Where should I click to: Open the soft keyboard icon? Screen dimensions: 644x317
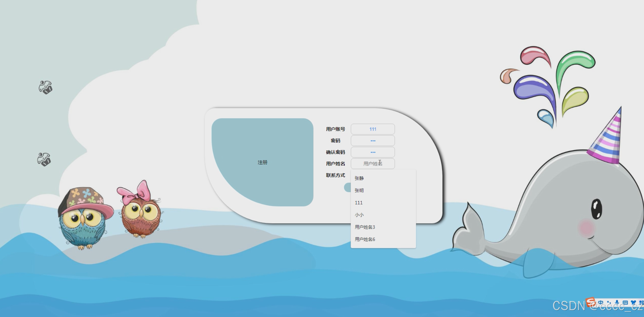pyautogui.click(x=625, y=302)
